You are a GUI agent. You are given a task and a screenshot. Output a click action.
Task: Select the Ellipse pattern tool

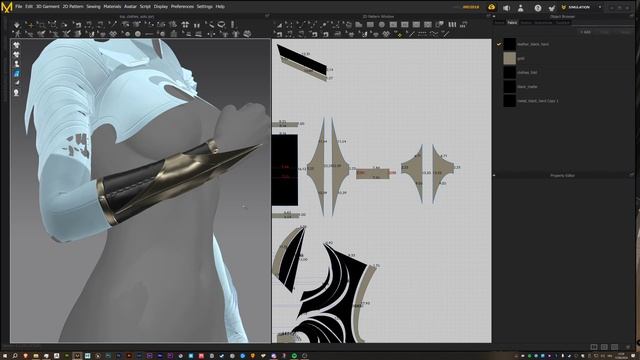tap(382, 25)
